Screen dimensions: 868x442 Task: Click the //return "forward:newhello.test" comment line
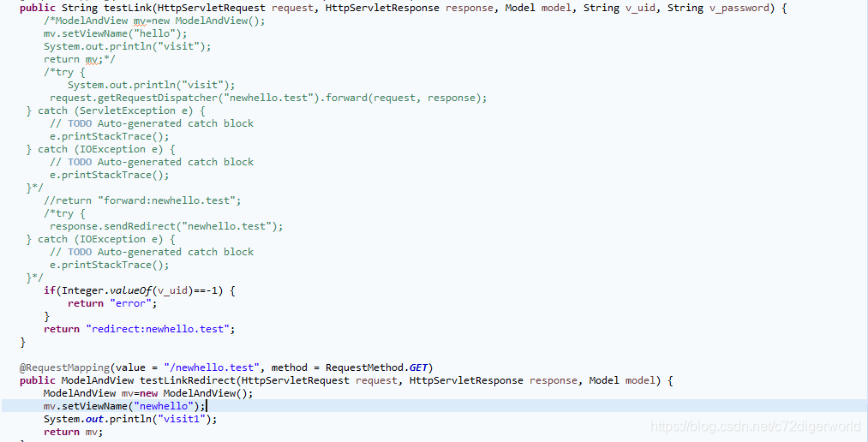(142, 200)
